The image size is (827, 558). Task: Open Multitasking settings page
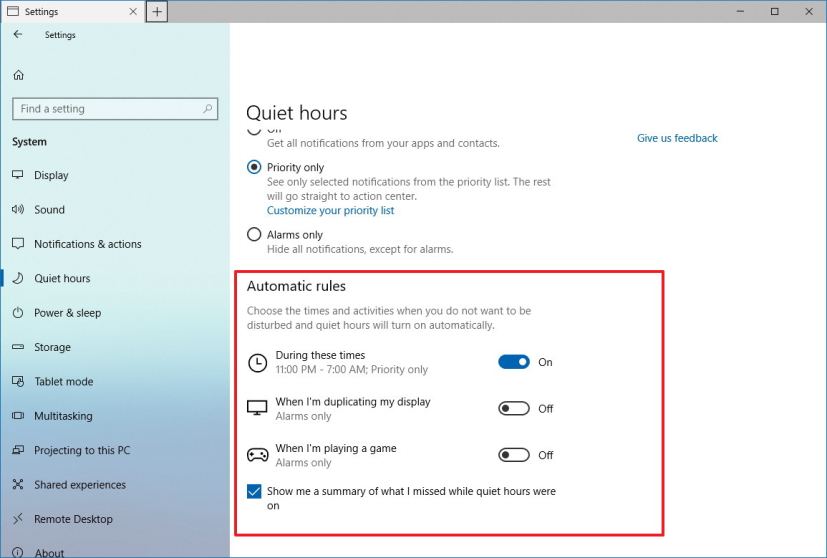tap(63, 416)
